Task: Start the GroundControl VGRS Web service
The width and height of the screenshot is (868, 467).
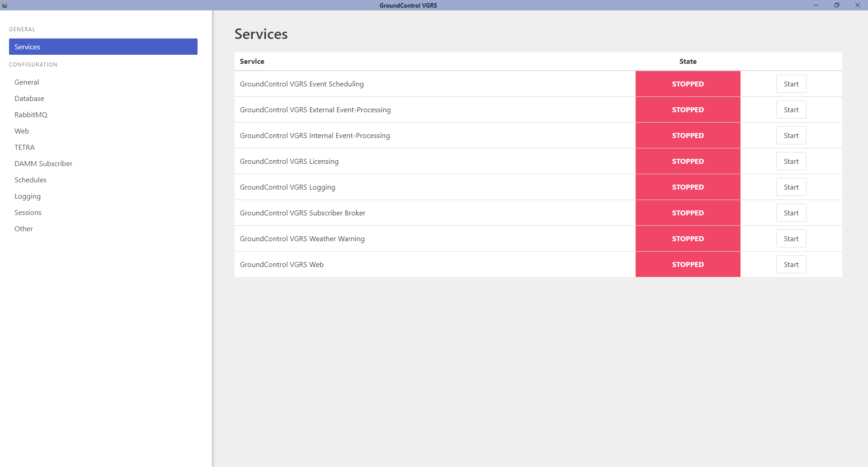Action: 791,264
